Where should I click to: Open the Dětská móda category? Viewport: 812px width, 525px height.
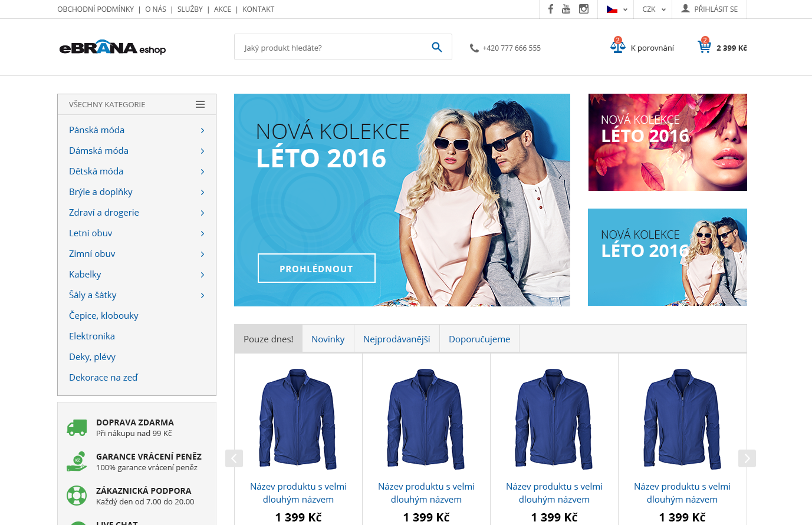(x=96, y=171)
